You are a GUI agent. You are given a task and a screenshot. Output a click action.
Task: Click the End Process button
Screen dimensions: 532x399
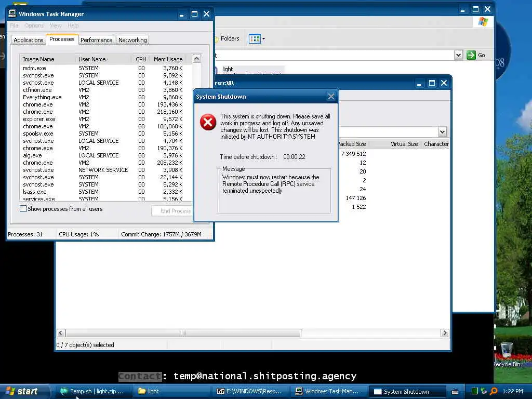point(172,211)
